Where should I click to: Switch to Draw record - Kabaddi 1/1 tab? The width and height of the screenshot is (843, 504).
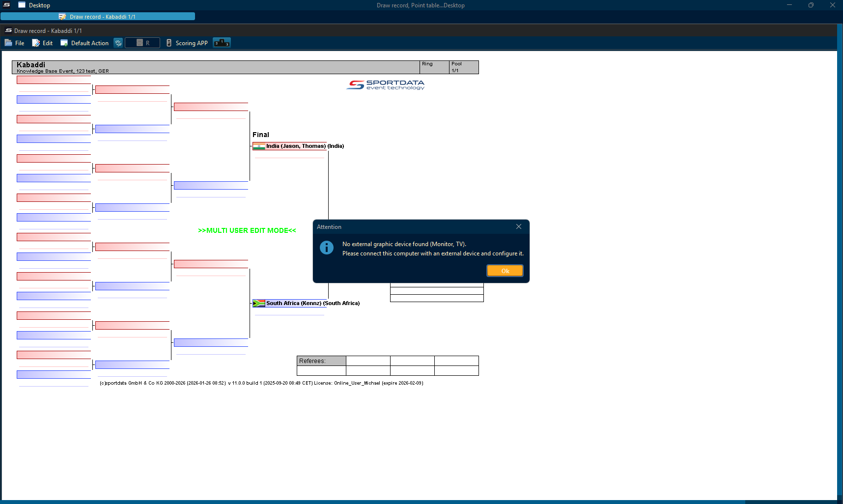(x=98, y=17)
